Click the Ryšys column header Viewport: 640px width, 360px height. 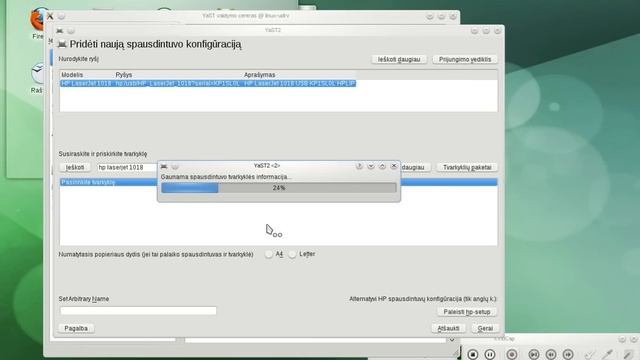point(124,75)
